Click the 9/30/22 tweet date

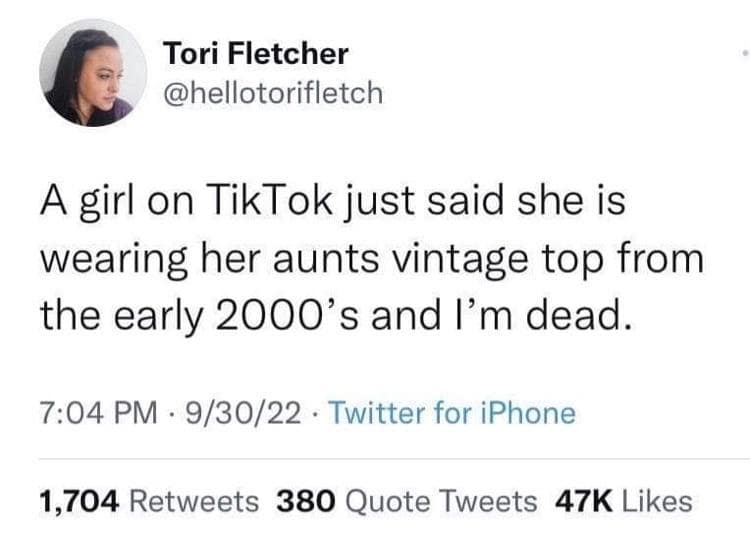[x=235, y=412]
